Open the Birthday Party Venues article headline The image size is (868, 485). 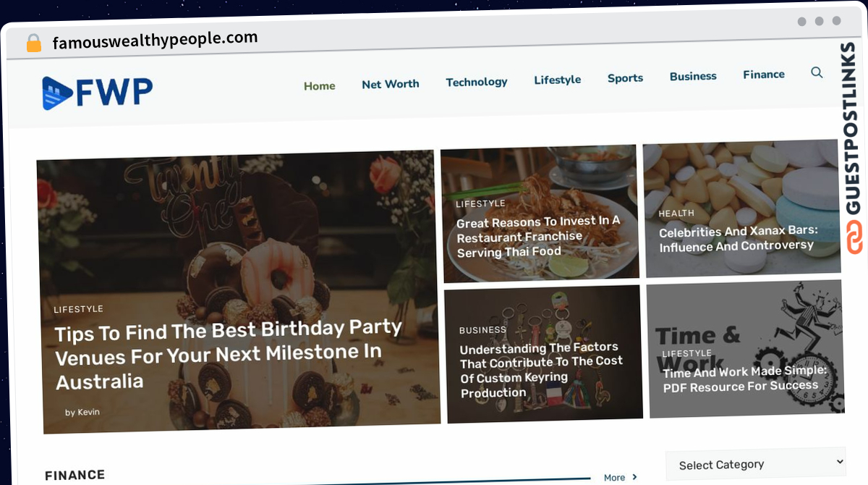229,354
